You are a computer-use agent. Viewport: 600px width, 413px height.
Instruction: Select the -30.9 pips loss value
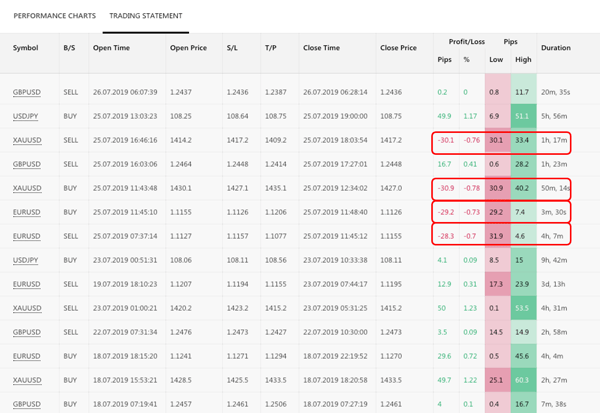click(x=447, y=189)
